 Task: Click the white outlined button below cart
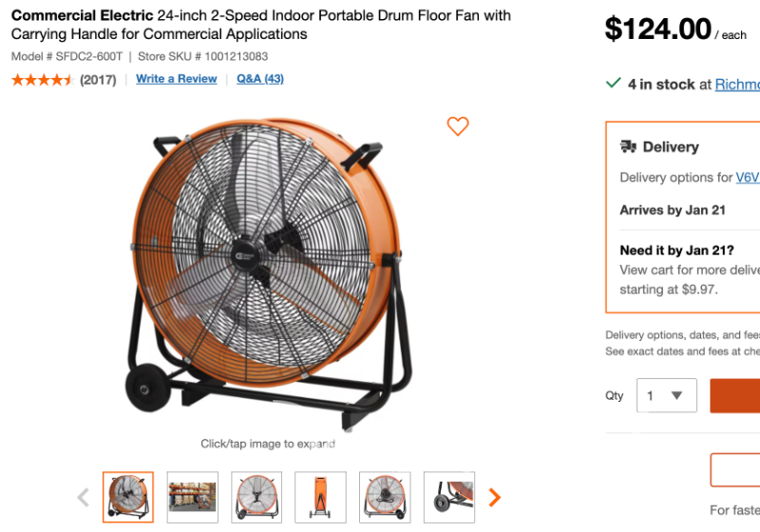click(735, 469)
